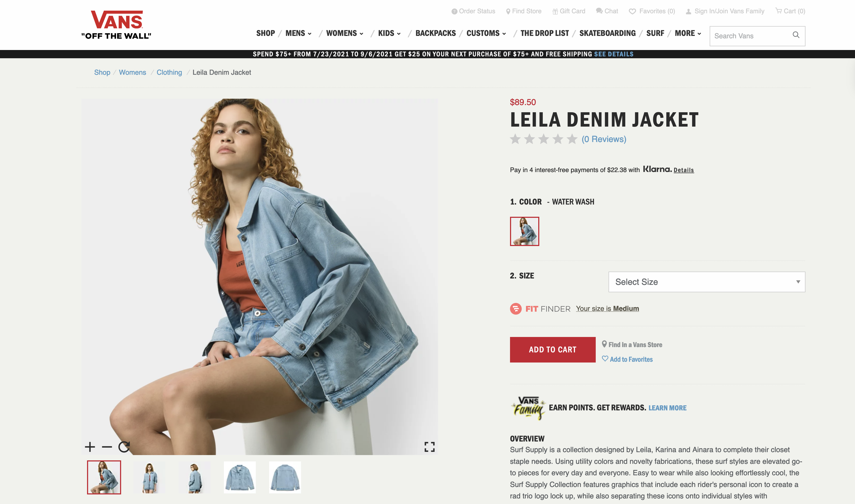
Task: Click the search magnifier icon
Action: [x=796, y=35]
